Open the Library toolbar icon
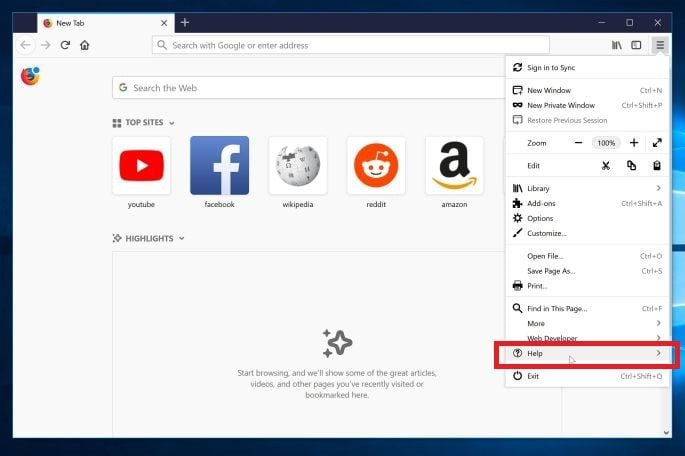Image resolution: width=685 pixels, height=456 pixels. coord(616,45)
